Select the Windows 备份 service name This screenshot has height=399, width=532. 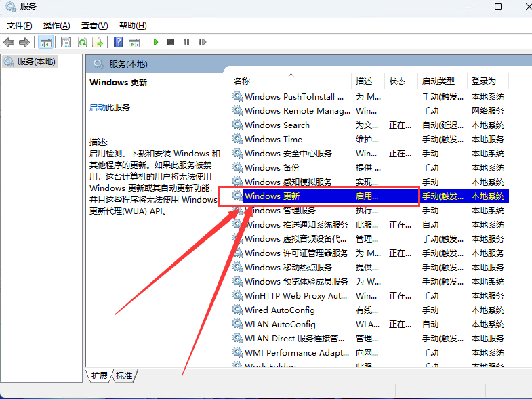tap(272, 168)
